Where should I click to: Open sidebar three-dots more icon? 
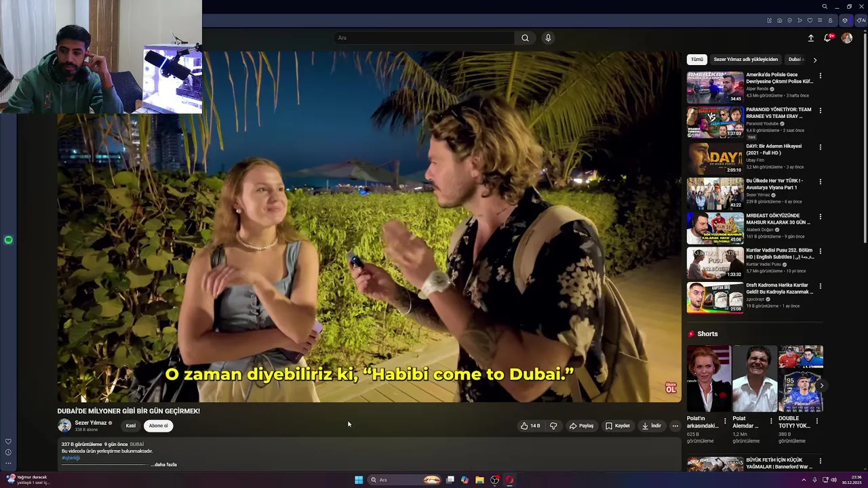(x=8, y=464)
